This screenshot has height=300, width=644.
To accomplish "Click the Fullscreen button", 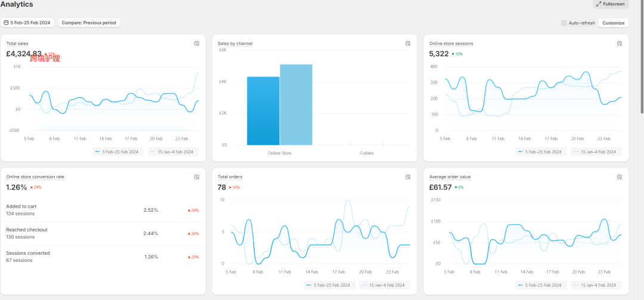I will click(611, 4).
